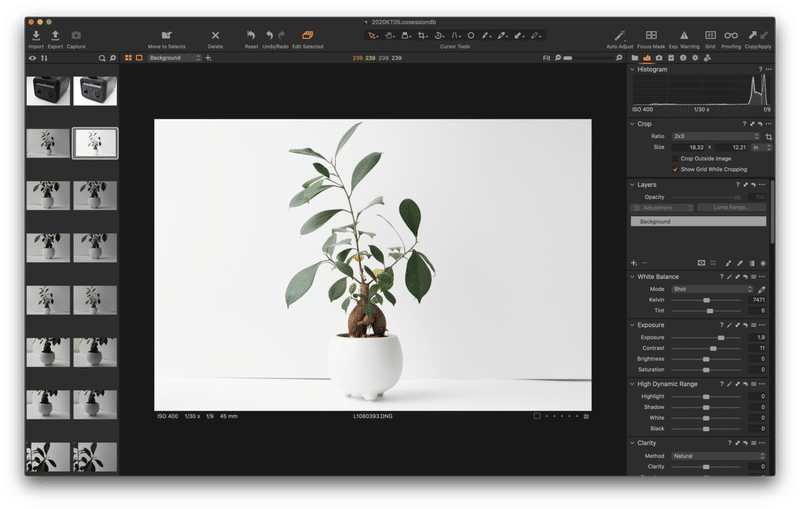The width and height of the screenshot is (800, 509).
Task: Open the Export tool
Action: point(55,35)
